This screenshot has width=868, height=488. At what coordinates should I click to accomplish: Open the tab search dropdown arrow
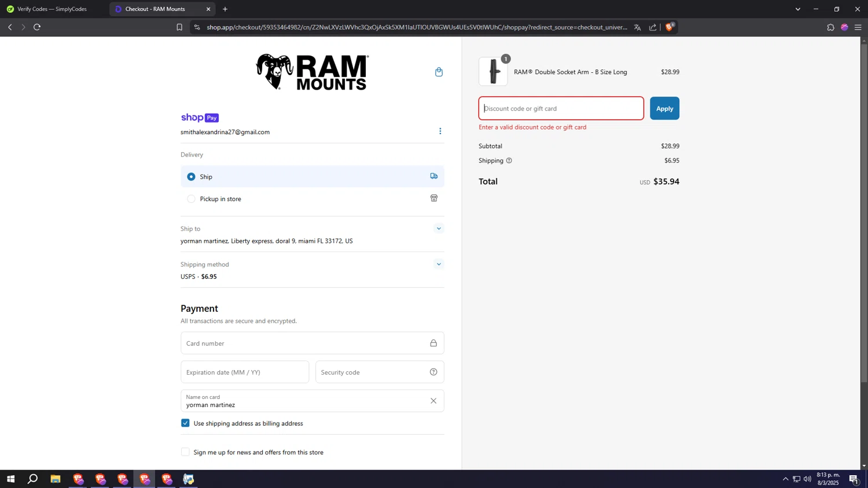point(798,9)
